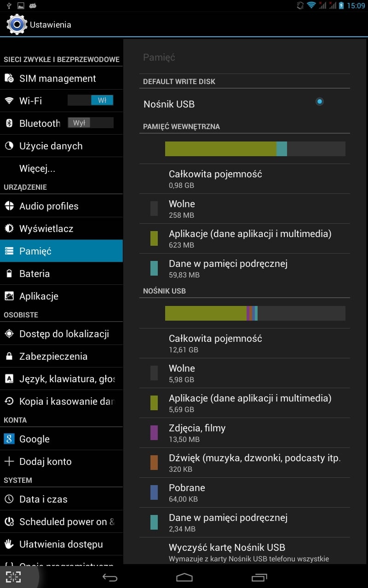Screen dimensions: 368x588
Task: Turn on the Bluetooth switch
Action: point(90,123)
